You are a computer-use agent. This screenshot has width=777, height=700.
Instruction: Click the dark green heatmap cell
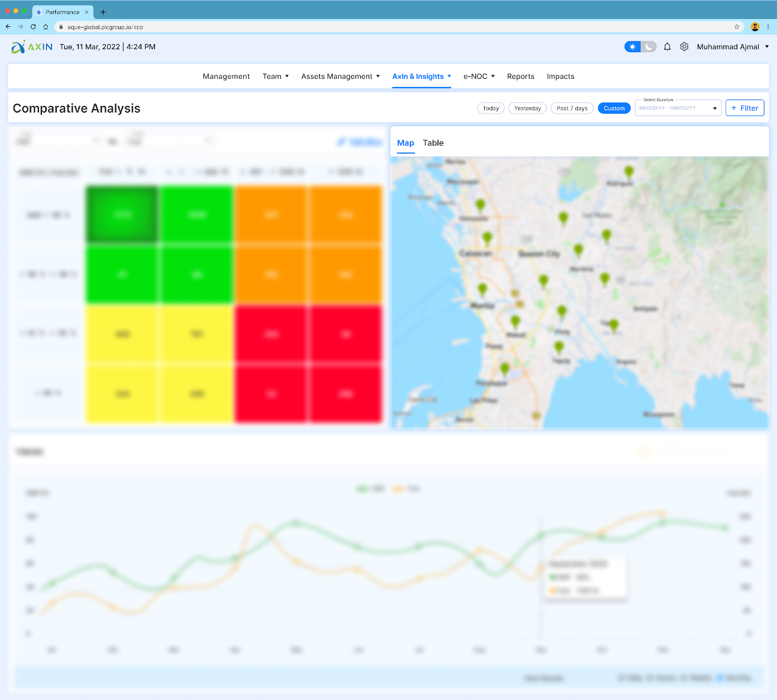coord(122,214)
